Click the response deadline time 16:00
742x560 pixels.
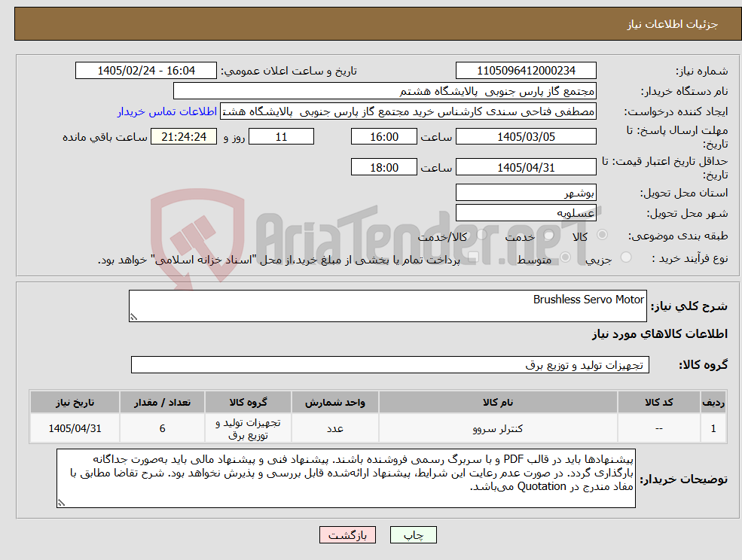383,137
